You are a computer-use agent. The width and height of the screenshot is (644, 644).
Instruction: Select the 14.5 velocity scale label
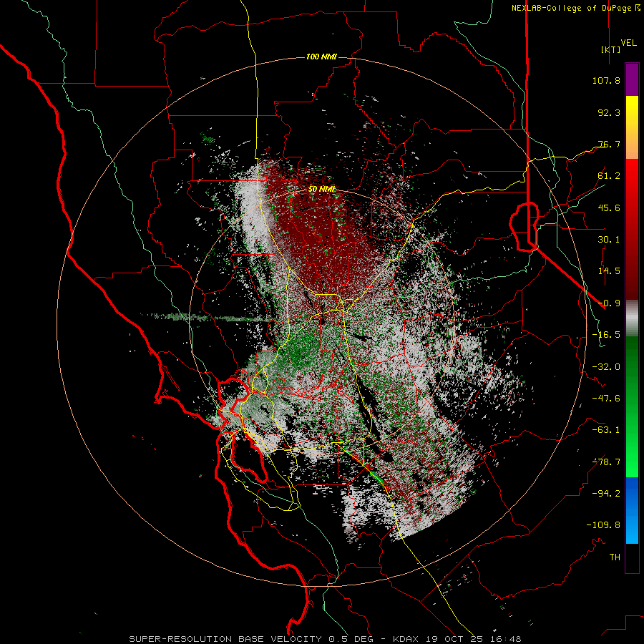tap(609, 271)
